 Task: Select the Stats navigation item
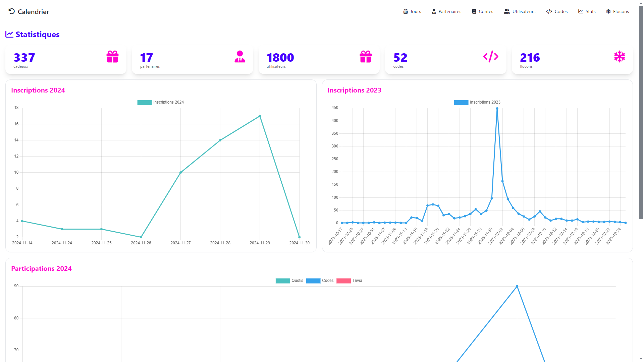coord(587,11)
